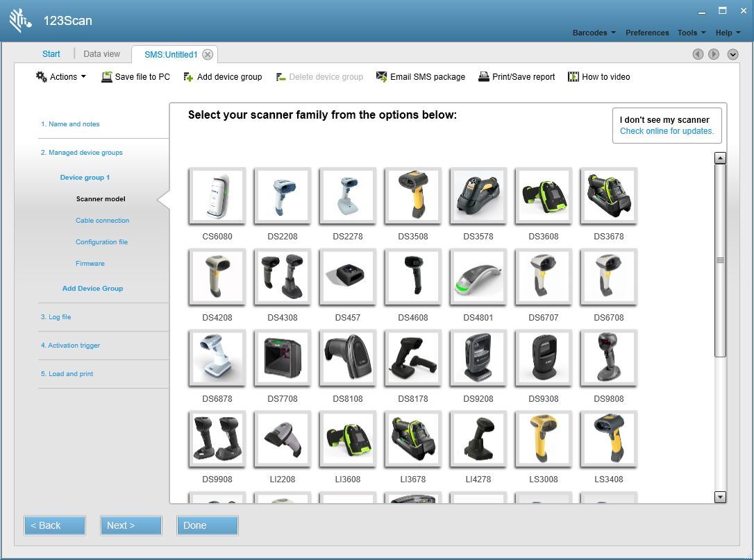
Task: Open the tab list down-arrow button
Action: pos(732,54)
